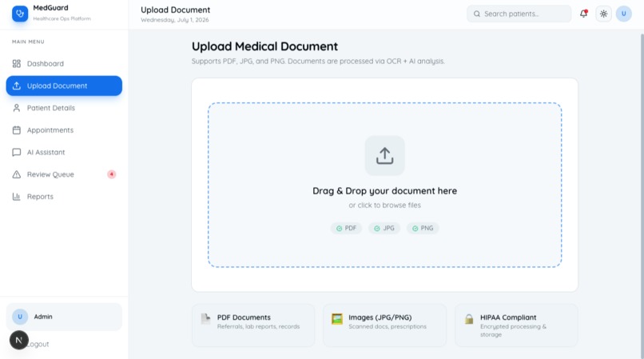Click the PNG format chip

click(423, 228)
